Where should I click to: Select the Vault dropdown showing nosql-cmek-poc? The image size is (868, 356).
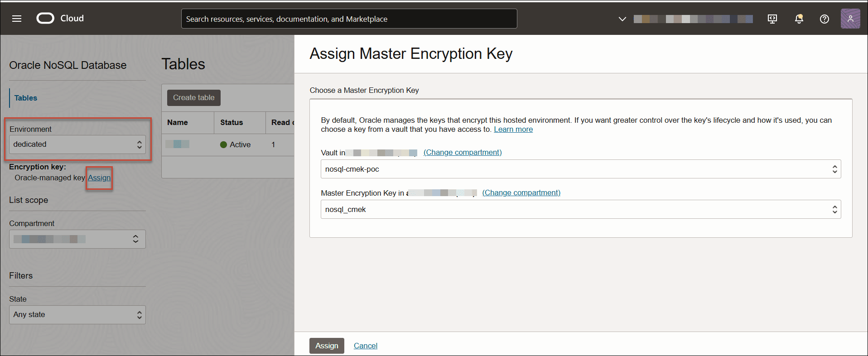(580, 169)
